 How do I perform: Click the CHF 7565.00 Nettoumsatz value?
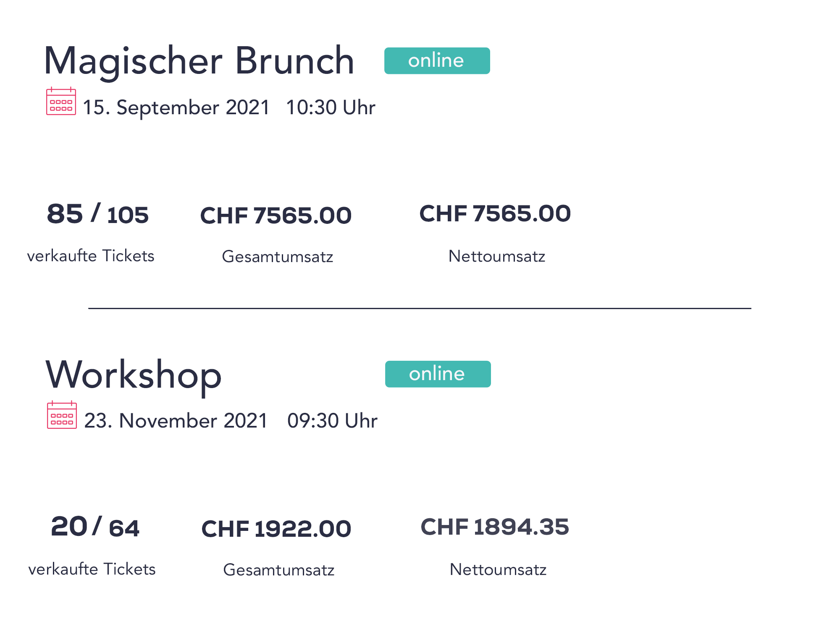(495, 213)
